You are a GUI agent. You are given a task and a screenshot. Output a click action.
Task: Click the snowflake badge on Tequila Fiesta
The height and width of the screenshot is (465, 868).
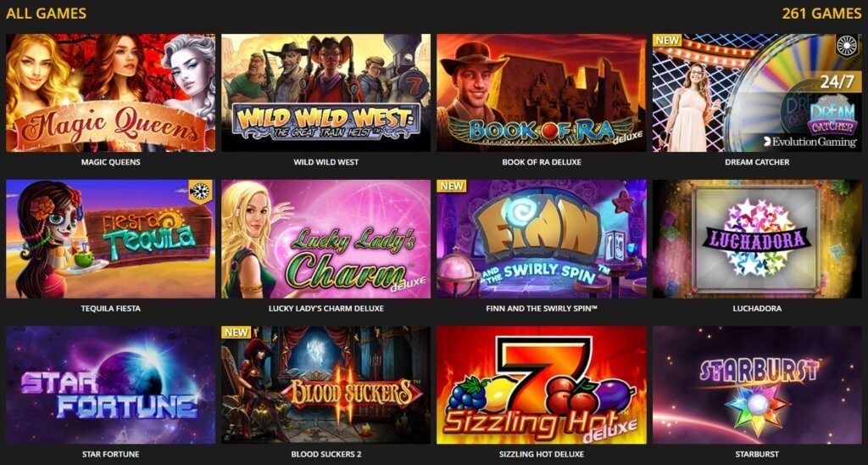(x=200, y=191)
